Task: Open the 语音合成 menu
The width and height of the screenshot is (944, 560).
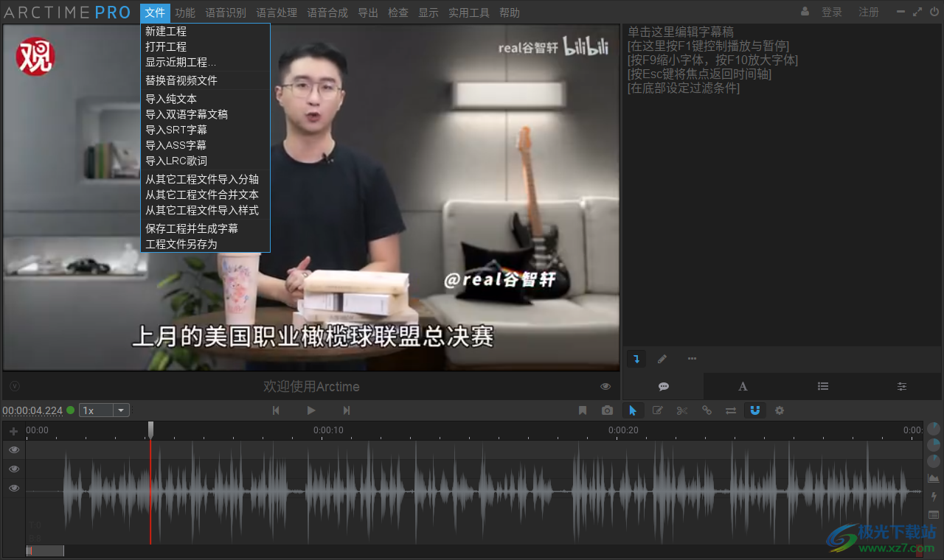Action: click(327, 13)
